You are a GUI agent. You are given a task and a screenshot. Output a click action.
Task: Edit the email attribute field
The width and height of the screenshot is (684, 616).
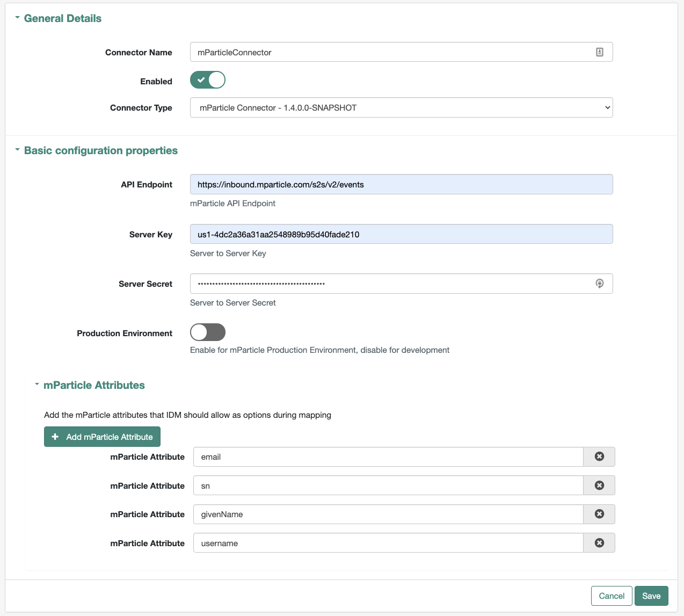pos(388,457)
